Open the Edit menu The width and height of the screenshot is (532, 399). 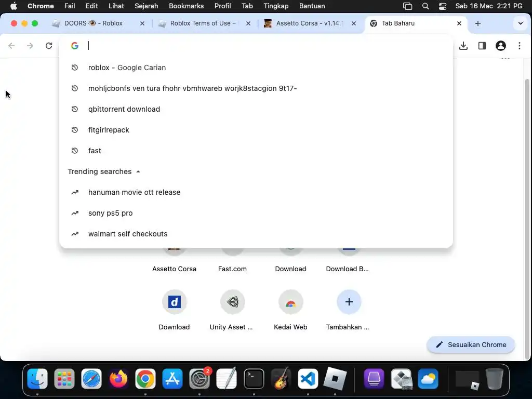[91, 6]
